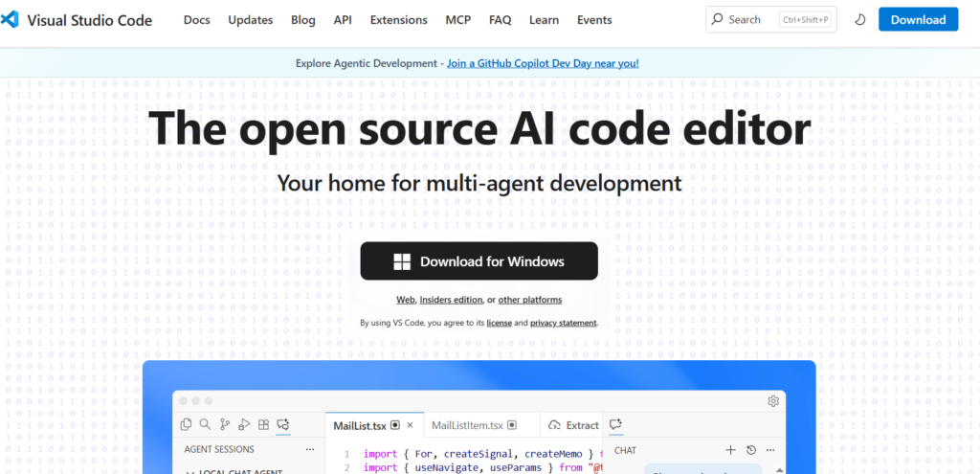Open the Extensions blocks icon
The height and width of the screenshot is (474, 980).
coord(264,424)
